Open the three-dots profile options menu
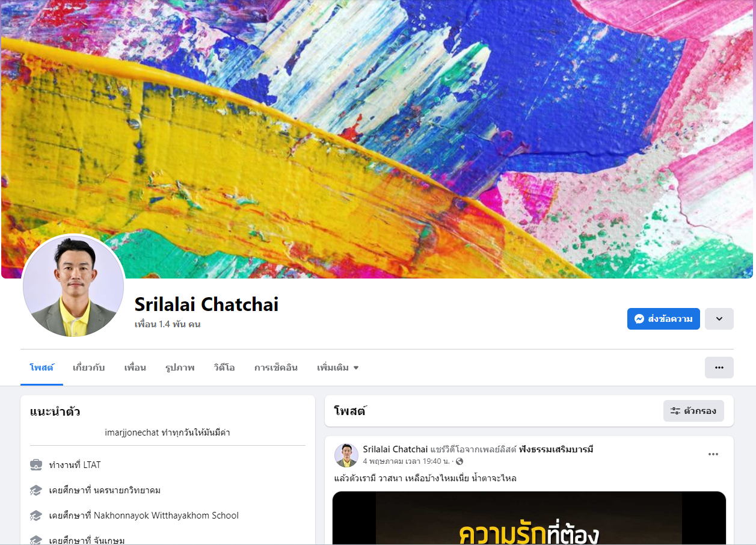Image resolution: width=756 pixels, height=545 pixels. 719,368
